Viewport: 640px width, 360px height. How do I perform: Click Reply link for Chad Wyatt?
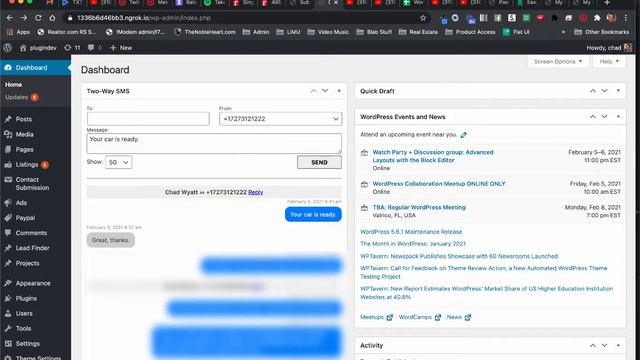256,192
